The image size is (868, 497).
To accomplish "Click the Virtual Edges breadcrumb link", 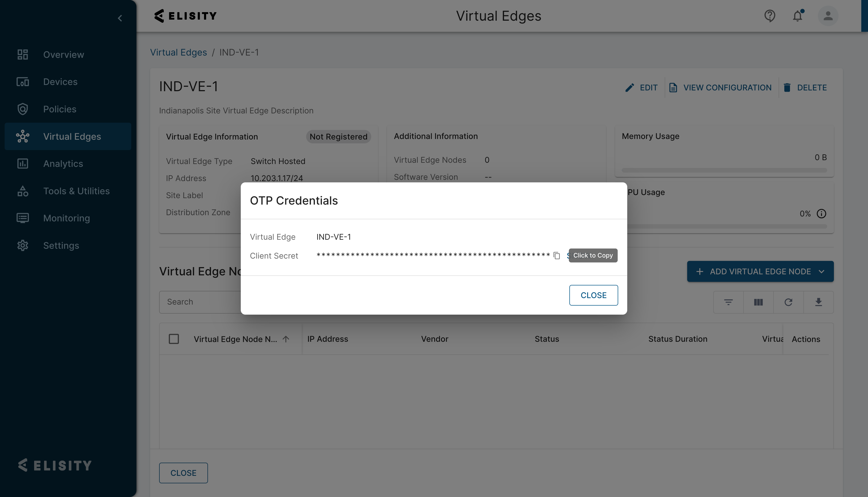I will pos(179,52).
